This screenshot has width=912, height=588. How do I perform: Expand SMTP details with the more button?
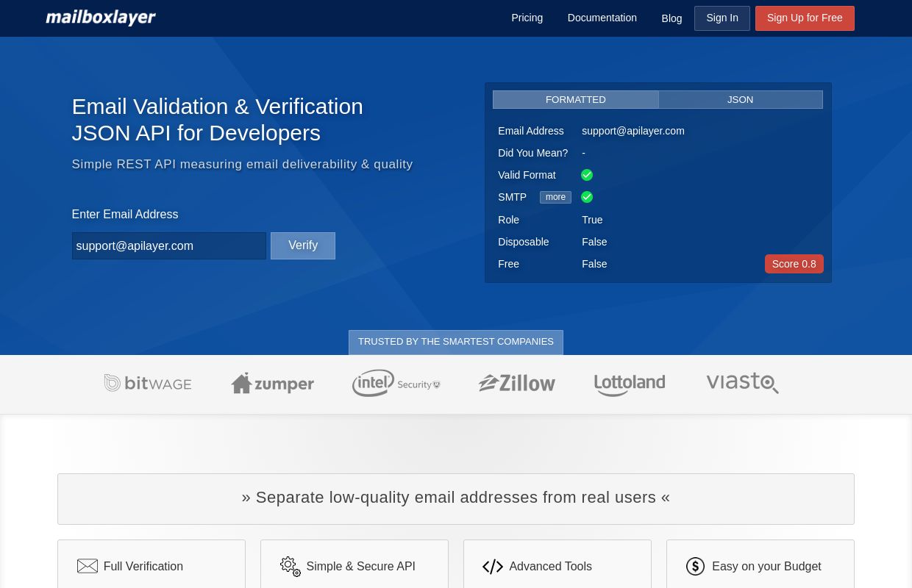point(555,197)
